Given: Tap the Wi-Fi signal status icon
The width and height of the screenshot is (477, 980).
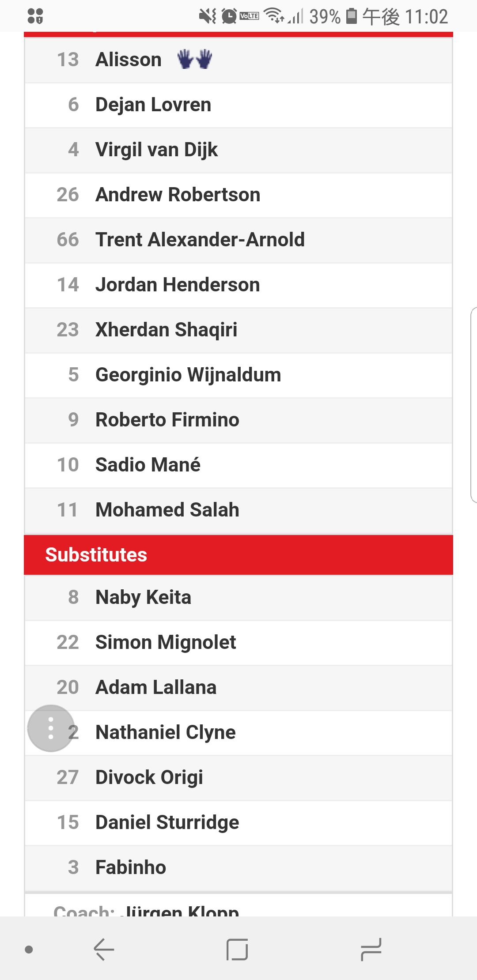Looking at the screenshot, I should point(274,15).
